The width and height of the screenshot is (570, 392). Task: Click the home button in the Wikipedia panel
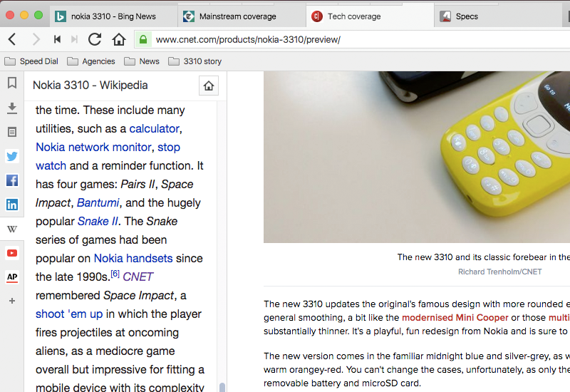point(209,86)
